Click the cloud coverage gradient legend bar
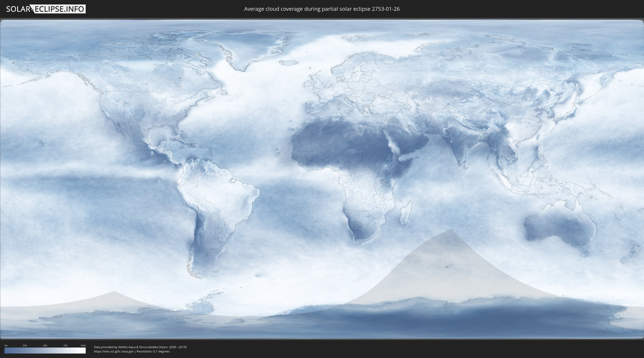This screenshot has width=644, height=358. tap(45, 350)
